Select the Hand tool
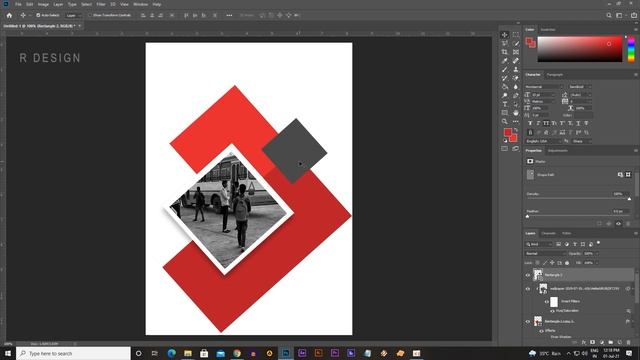The height and width of the screenshot is (360, 640). pyautogui.click(x=516, y=113)
